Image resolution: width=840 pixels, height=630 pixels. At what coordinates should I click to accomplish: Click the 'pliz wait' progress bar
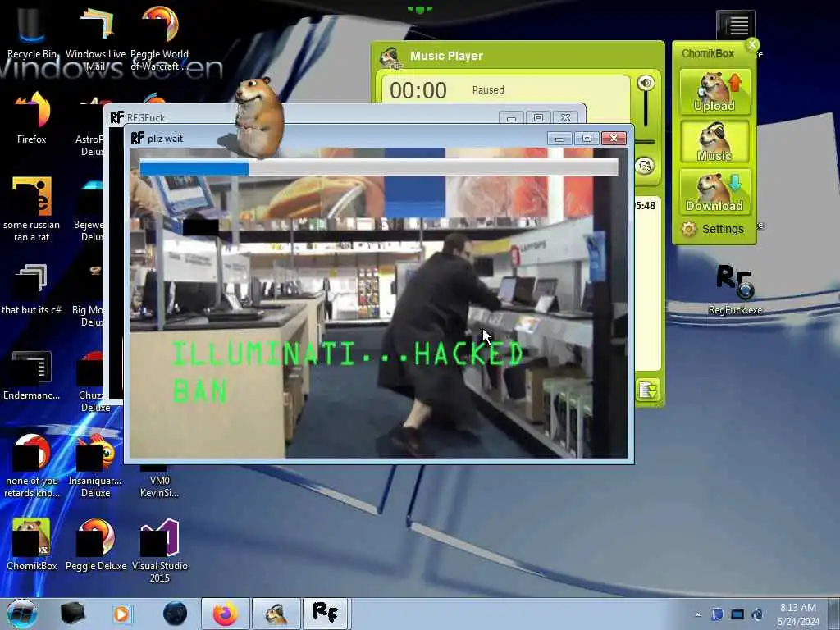[379, 167]
